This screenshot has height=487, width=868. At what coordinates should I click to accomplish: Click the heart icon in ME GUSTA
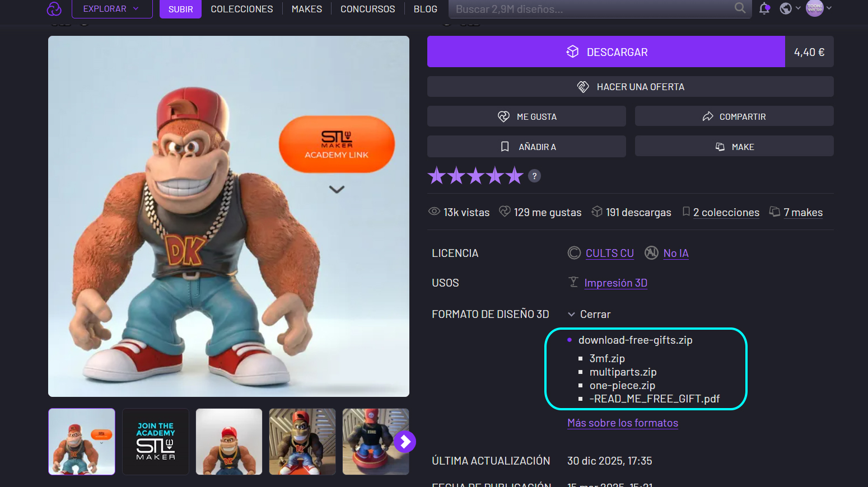[503, 116]
